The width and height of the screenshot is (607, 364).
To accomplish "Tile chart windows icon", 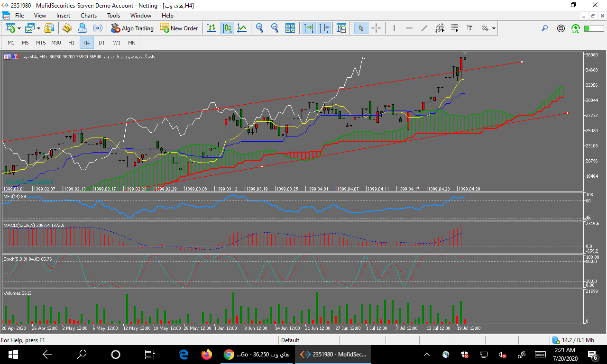I will tap(290, 28).
